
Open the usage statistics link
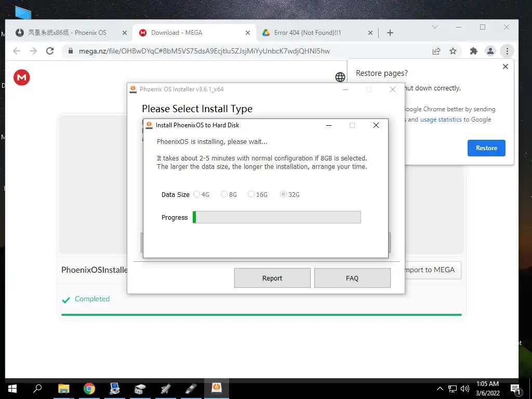point(441,119)
